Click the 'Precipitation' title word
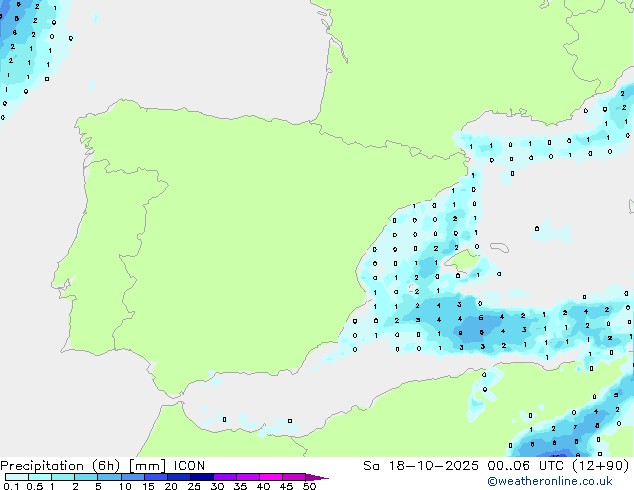 42,466
